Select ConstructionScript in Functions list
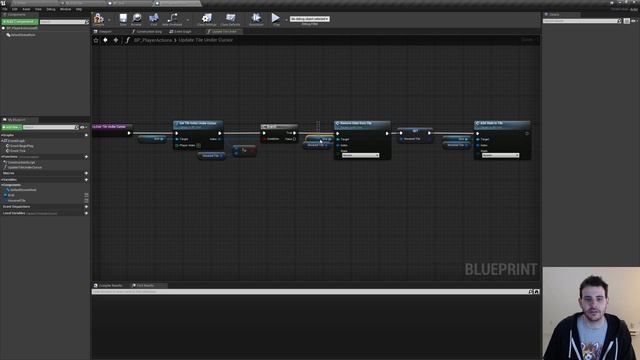This screenshot has height=360, width=640. coord(20,162)
